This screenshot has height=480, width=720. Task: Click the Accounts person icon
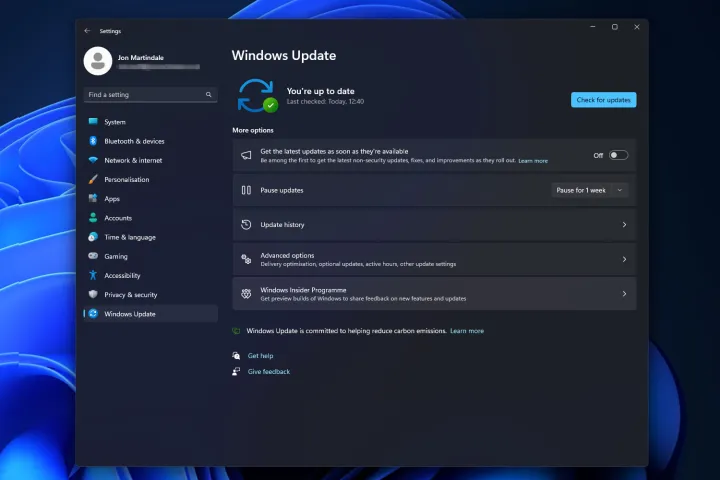tap(93, 218)
